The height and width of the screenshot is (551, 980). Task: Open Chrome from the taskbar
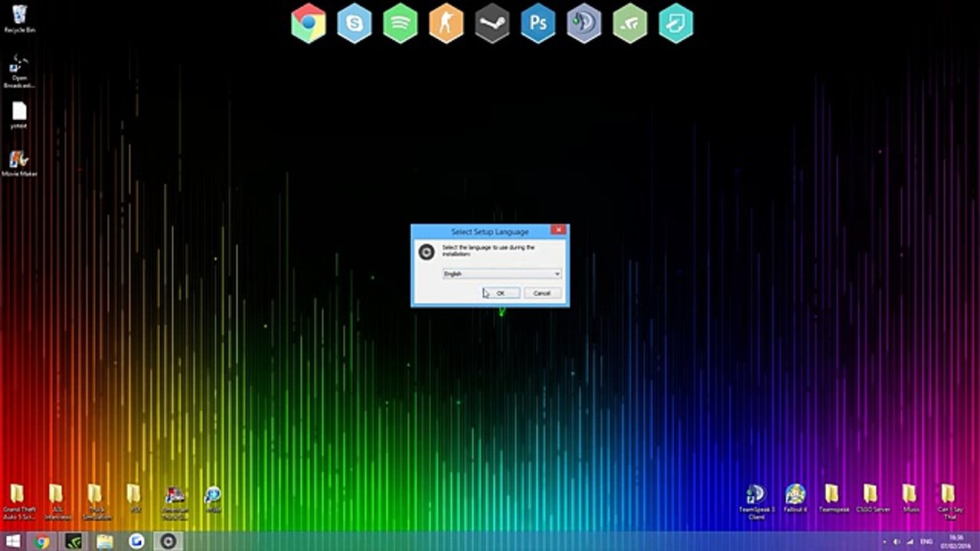click(42, 542)
